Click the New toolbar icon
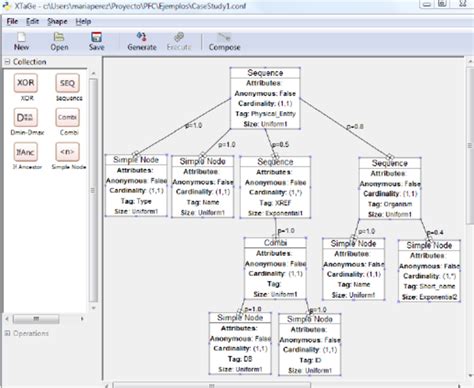 coord(21,37)
